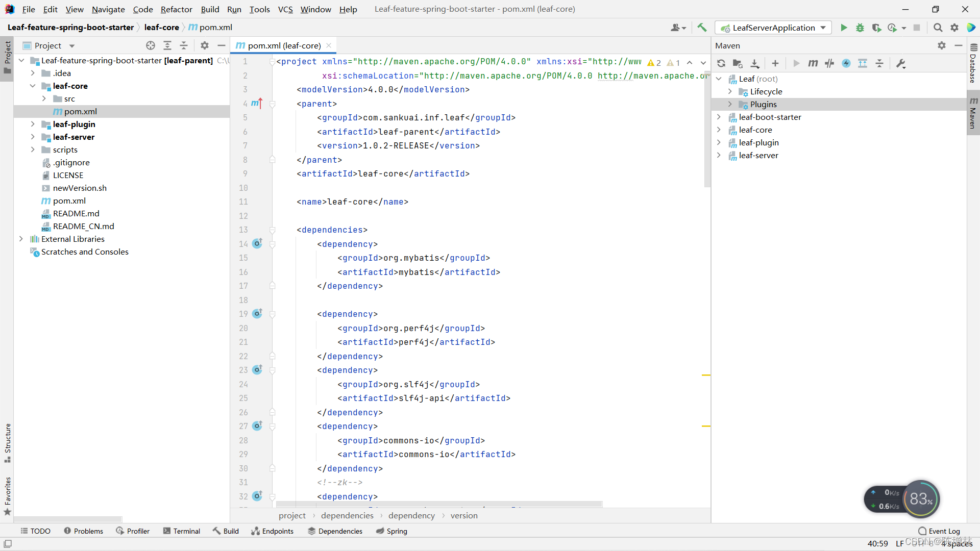The image size is (980, 551).
Task: Select opened file in Project tree
Action: tap(151, 45)
